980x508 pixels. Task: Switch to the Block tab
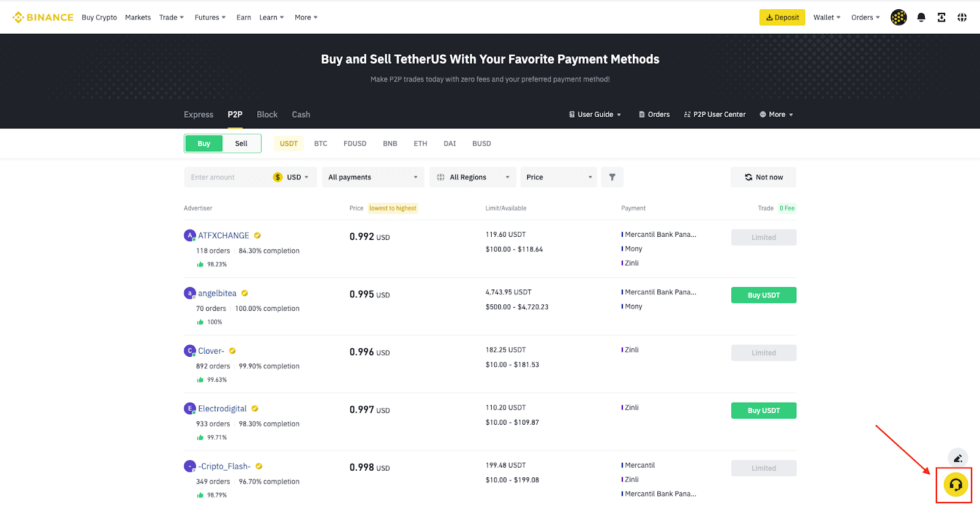pos(267,114)
